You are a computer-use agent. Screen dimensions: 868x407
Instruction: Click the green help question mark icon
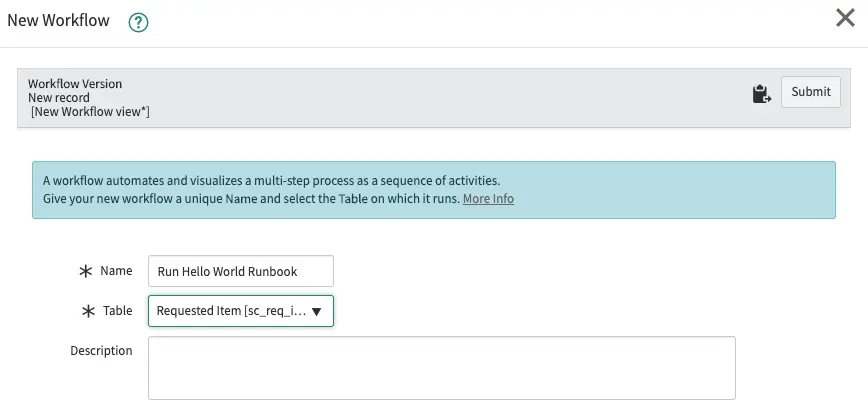[138, 22]
